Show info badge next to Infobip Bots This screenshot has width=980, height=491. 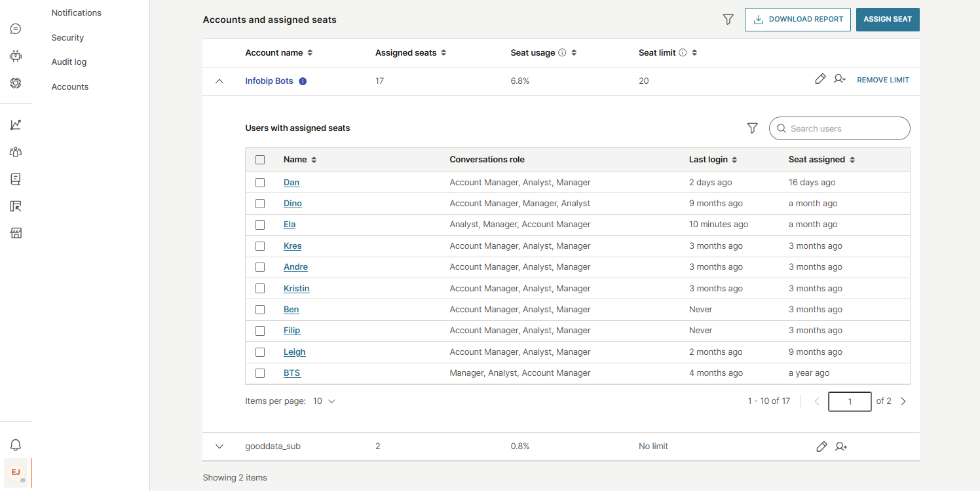[x=303, y=81]
